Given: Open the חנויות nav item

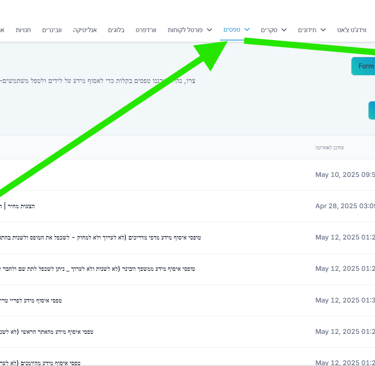Looking at the screenshot, I should pos(23,30).
